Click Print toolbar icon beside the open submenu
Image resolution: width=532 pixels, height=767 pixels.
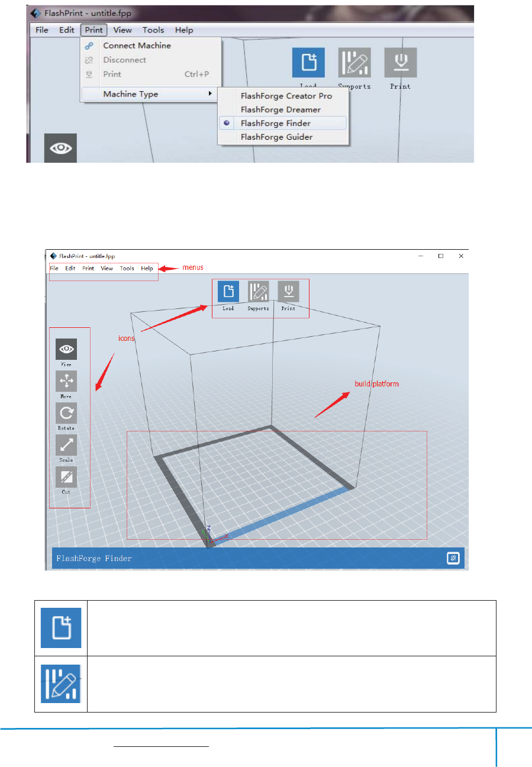pos(400,63)
